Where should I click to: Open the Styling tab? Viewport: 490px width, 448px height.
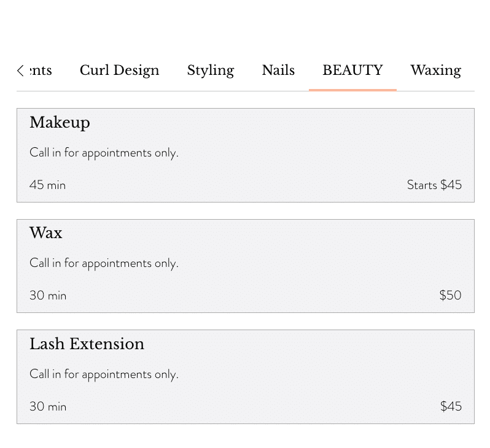pyautogui.click(x=211, y=71)
